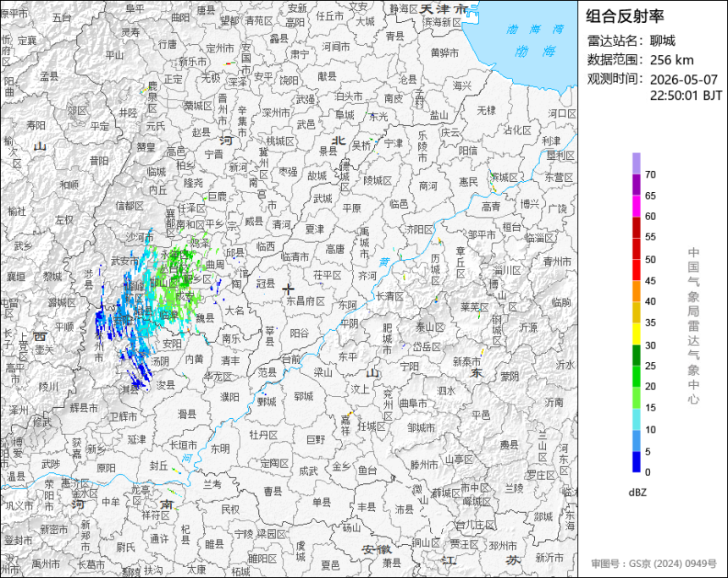Click the 濮阳 map label

pos(229,396)
